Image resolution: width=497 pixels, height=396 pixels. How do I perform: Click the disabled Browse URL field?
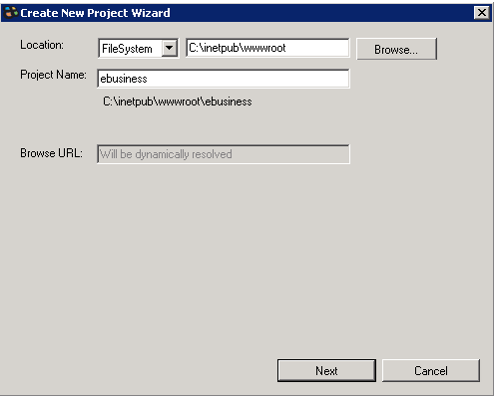click(223, 154)
